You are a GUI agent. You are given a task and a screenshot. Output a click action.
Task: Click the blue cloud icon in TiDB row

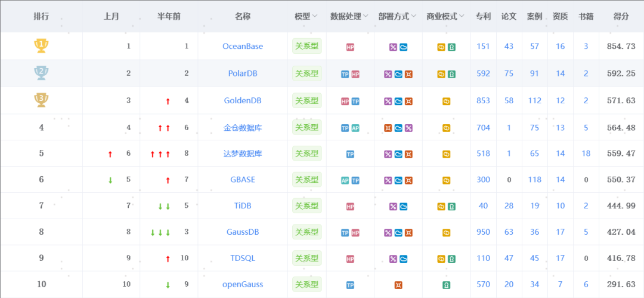(x=403, y=206)
